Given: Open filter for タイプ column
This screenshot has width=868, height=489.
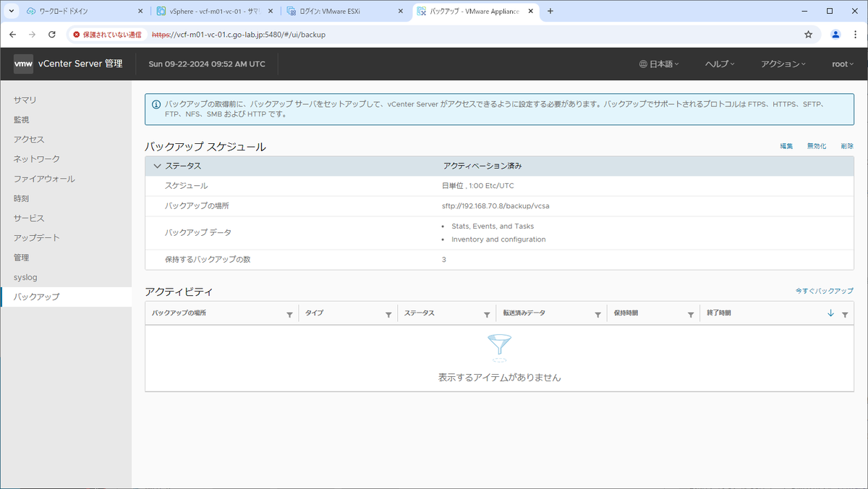Looking at the screenshot, I should tap(388, 315).
